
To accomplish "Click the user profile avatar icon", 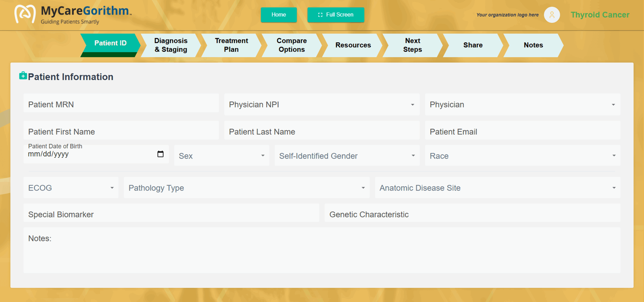I will pos(552,15).
